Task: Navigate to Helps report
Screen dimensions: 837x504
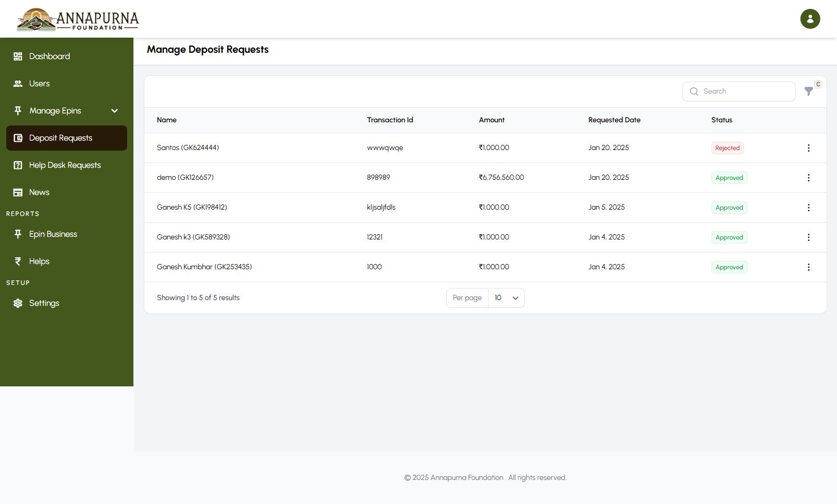Action: pyautogui.click(x=39, y=261)
